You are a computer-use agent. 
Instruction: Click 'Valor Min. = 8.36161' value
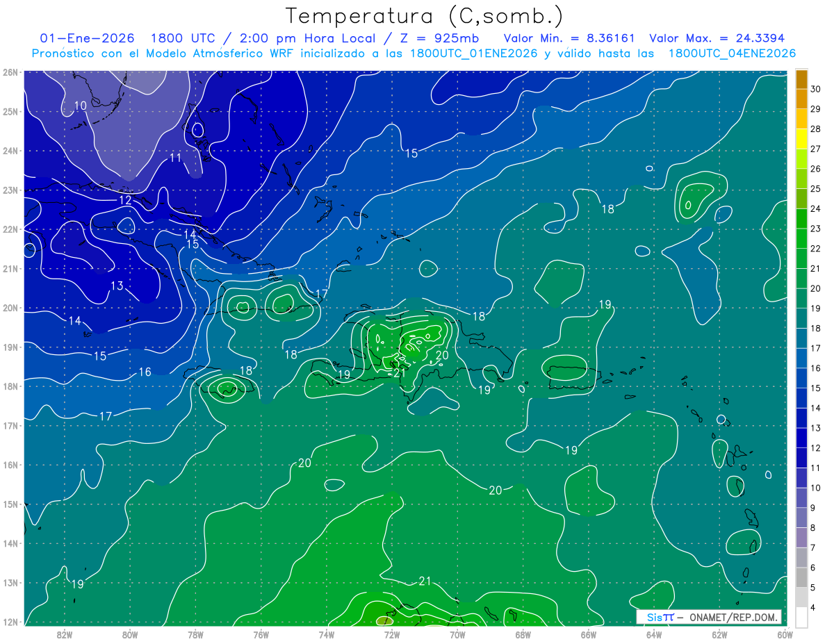pos(571,38)
